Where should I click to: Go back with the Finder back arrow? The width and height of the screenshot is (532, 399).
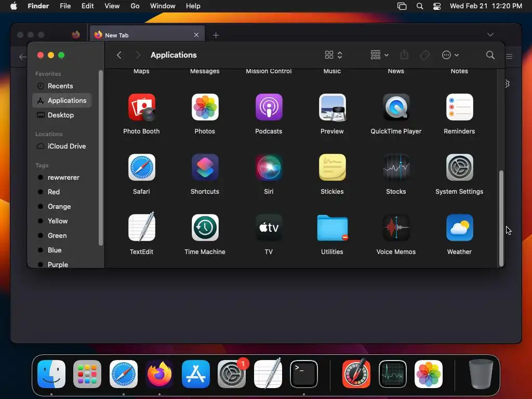coord(119,55)
